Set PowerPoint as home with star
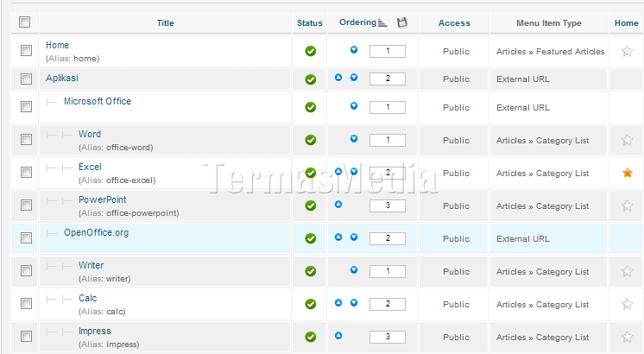Image resolution: width=644 pixels, height=354 pixels. click(627, 205)
